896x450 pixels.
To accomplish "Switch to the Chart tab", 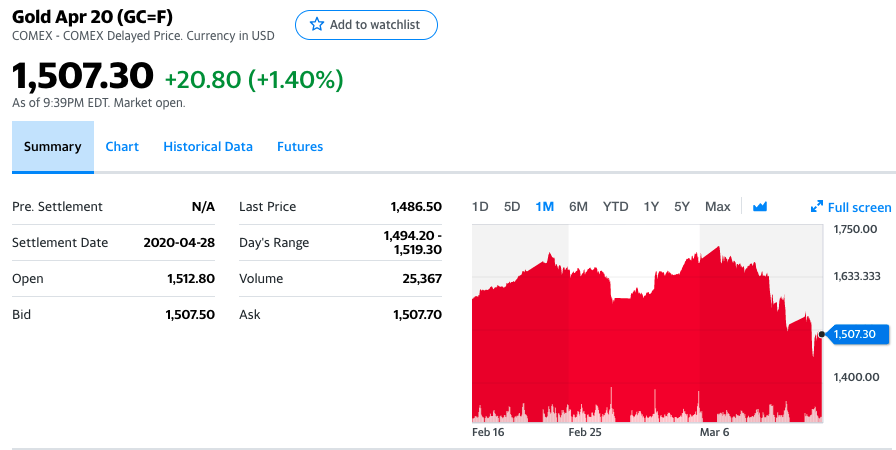I will [x=122, y=147].
